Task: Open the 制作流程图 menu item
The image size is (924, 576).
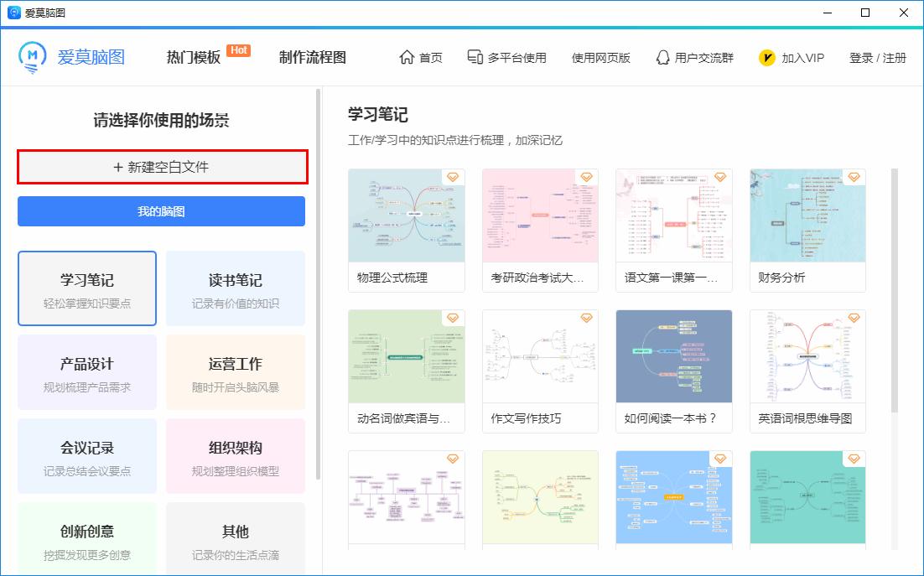Action: point(312,57)
